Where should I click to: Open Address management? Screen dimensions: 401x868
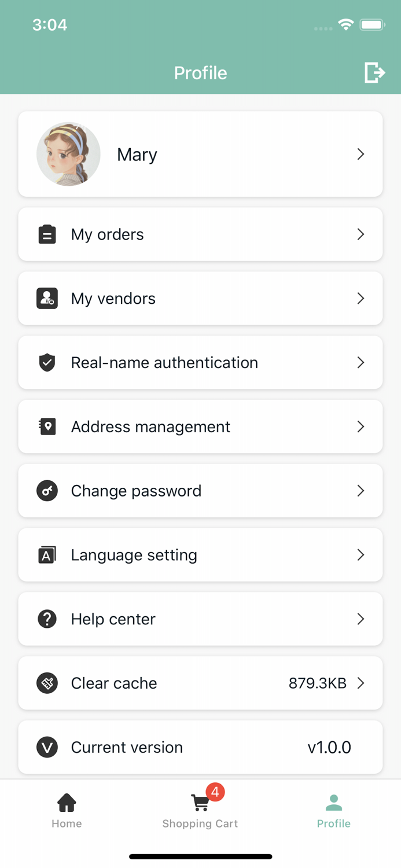pyautogui.click(x=200, y=426)
